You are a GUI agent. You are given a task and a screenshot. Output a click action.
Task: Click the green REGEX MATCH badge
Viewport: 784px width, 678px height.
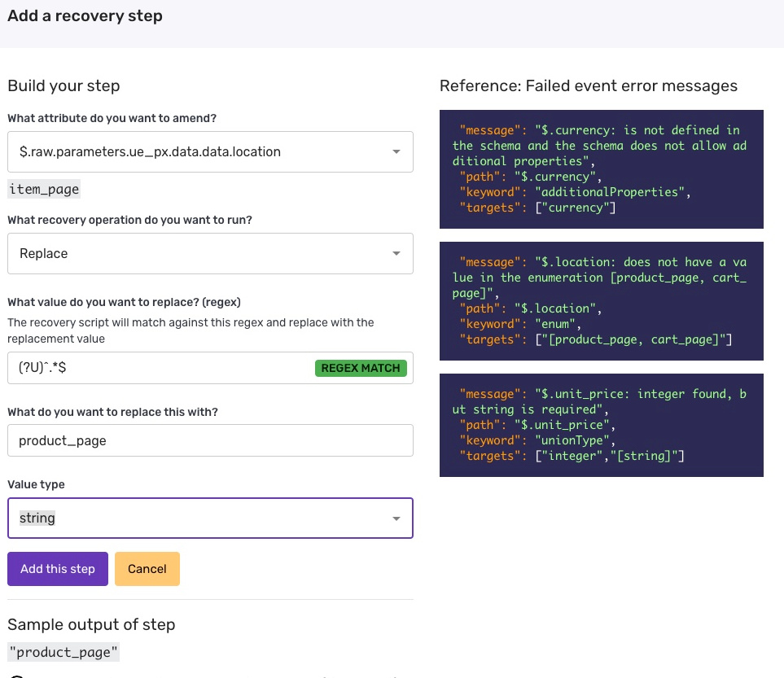(x=361, y=368)
